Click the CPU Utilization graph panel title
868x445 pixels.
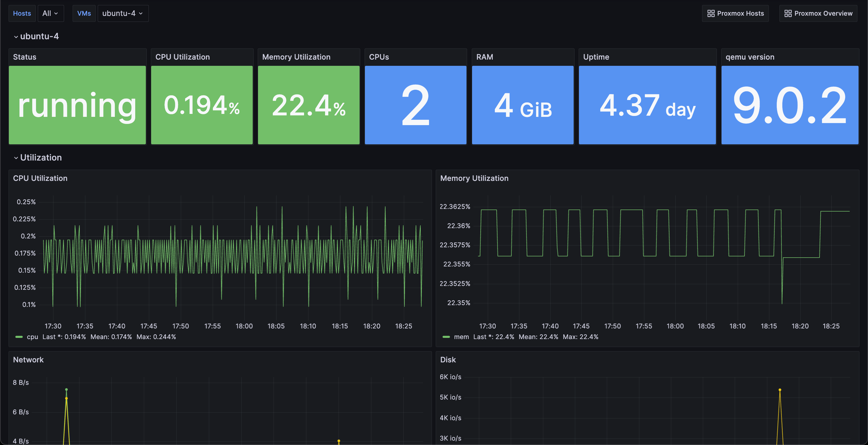[x=40, y=178]
